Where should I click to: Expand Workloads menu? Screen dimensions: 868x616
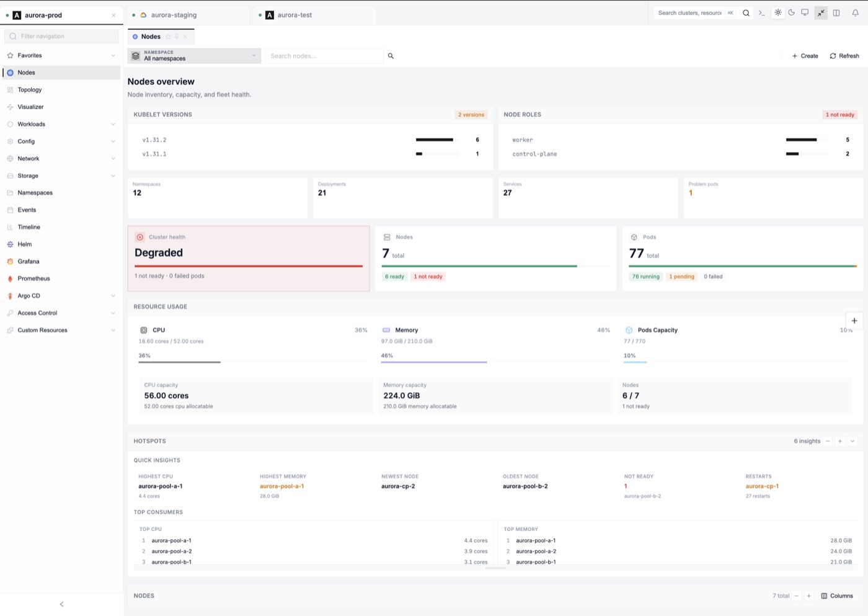tap(61, 124)
